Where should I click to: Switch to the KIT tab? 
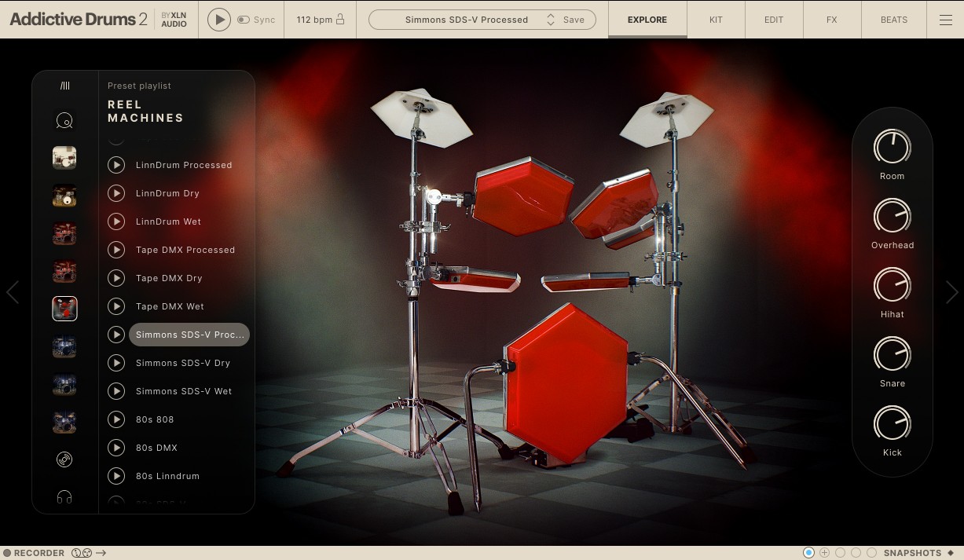pos(716,20)
